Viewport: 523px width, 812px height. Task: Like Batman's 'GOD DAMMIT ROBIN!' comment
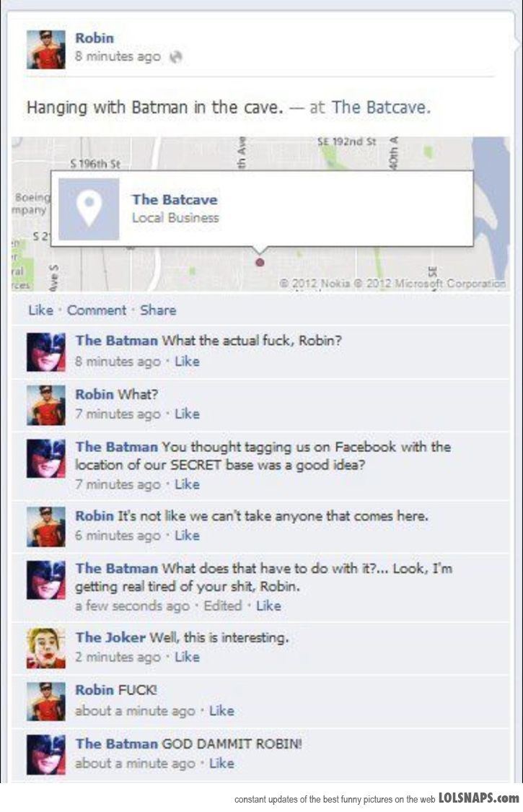[x=221, y=763]
